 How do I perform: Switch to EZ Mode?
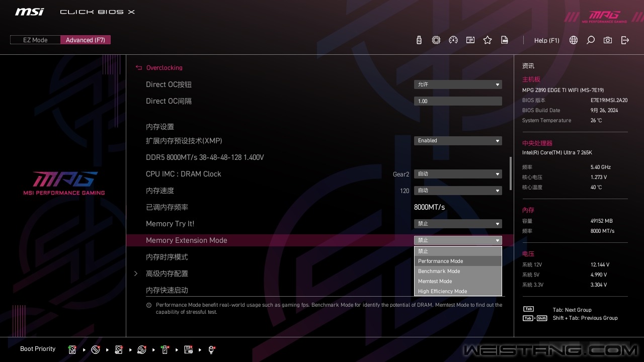pos(35,40)
